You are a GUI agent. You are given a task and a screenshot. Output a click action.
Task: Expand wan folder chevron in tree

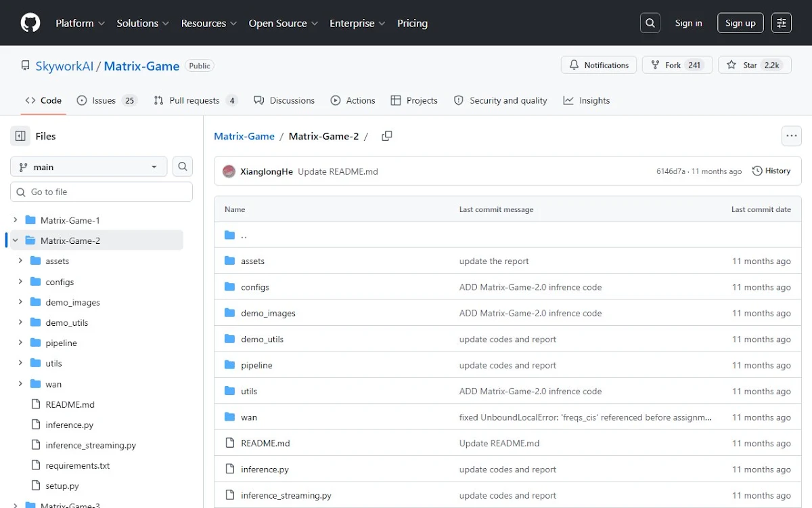pos(20,384)
